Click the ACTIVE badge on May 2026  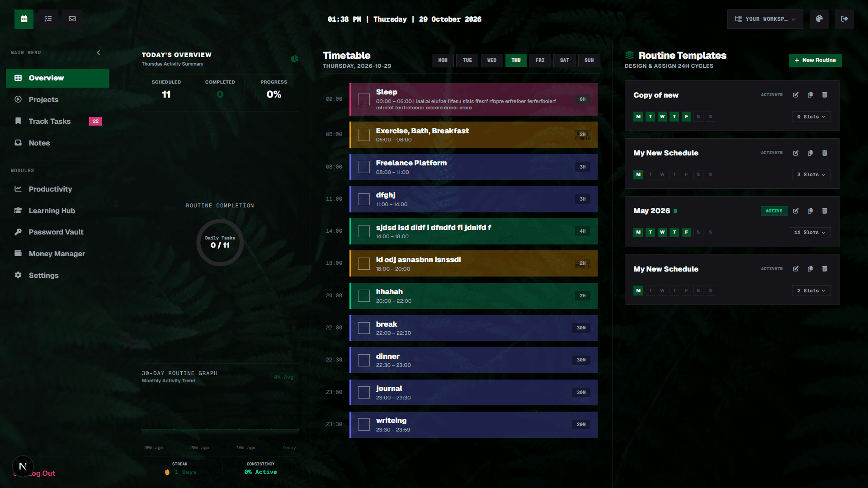(774, 211)
